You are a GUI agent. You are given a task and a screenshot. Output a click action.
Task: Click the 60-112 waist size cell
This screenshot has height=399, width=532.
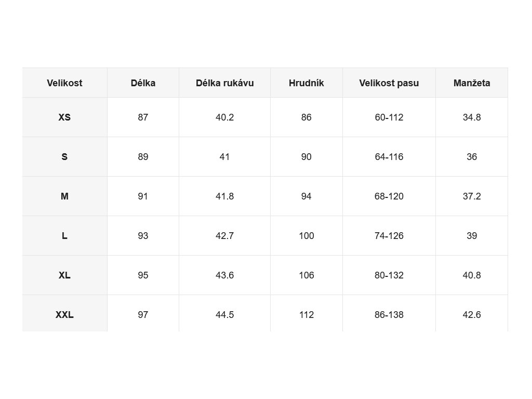coord(389,117)
